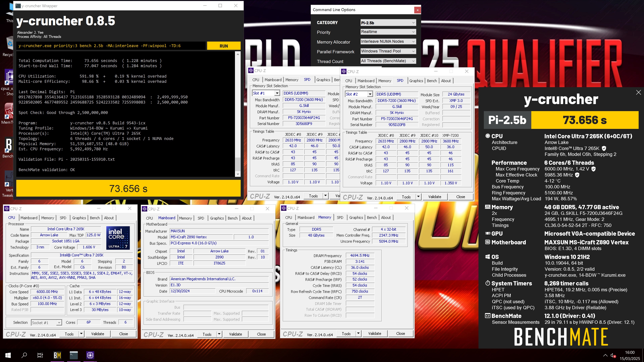Screen dimensions: 644x362
Task: Open CPU tab in Slot #1 SPD window
Action: coord(256,80)
